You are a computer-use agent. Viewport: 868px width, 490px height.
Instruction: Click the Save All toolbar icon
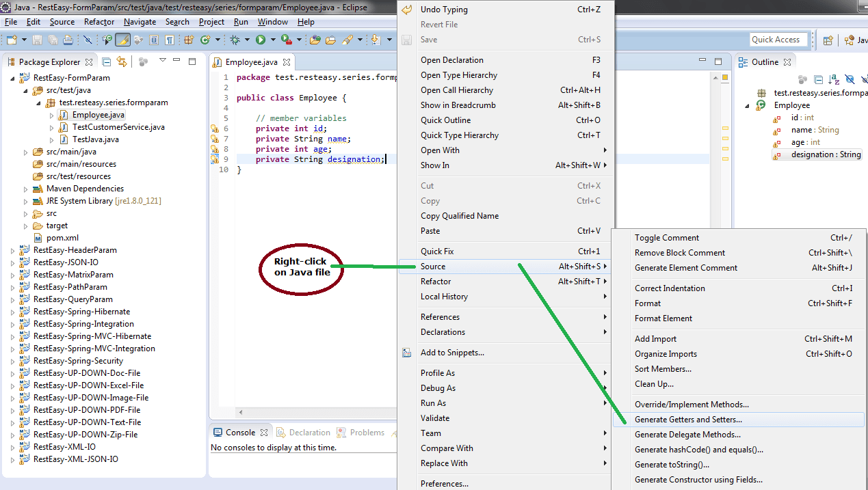53,40
